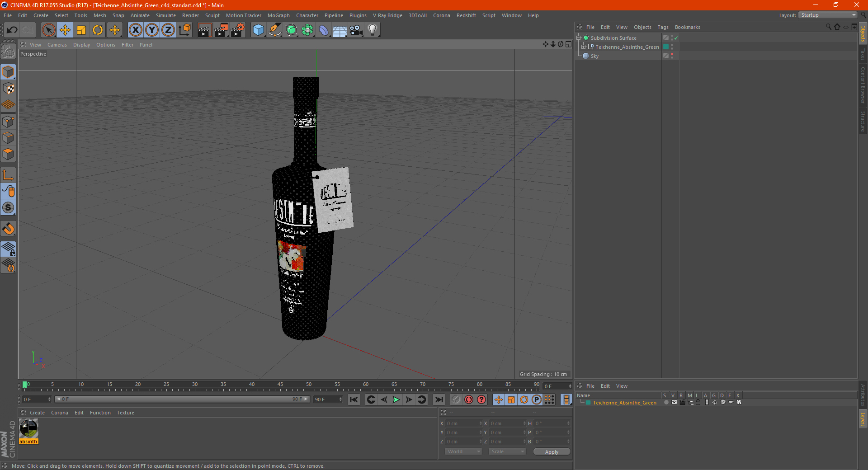Open the Deformer objects icon
The width and height of the screenshot is (868, 470).
[324, 30]
